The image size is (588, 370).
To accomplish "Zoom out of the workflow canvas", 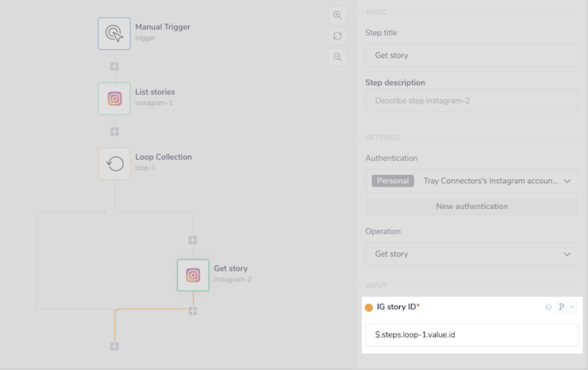I will 337,56.
